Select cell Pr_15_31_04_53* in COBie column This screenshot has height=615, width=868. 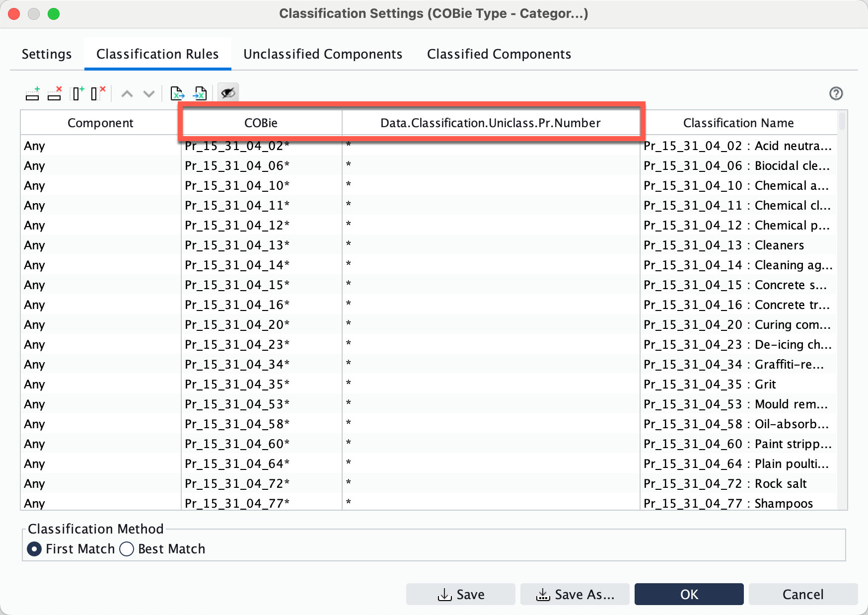[x=262, y=404]
